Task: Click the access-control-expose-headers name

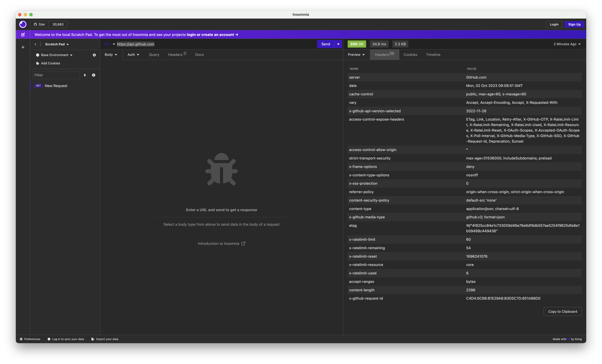Action: [x=376, y=119]
